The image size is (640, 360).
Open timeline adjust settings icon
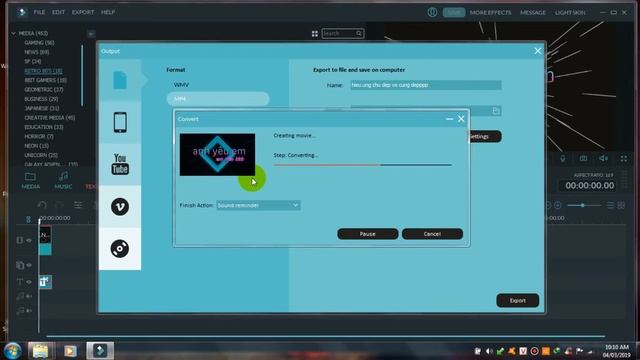(x=78, y=205)
